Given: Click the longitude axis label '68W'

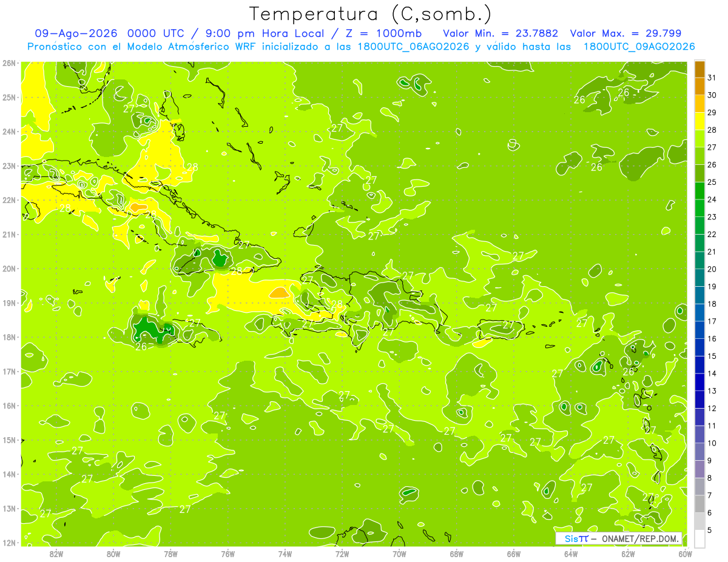Looking at the screenshot, I should (457, 554).
